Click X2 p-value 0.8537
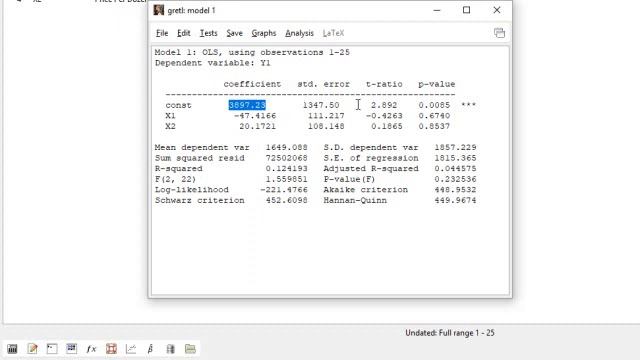The image size is (640, 360). 434,127
